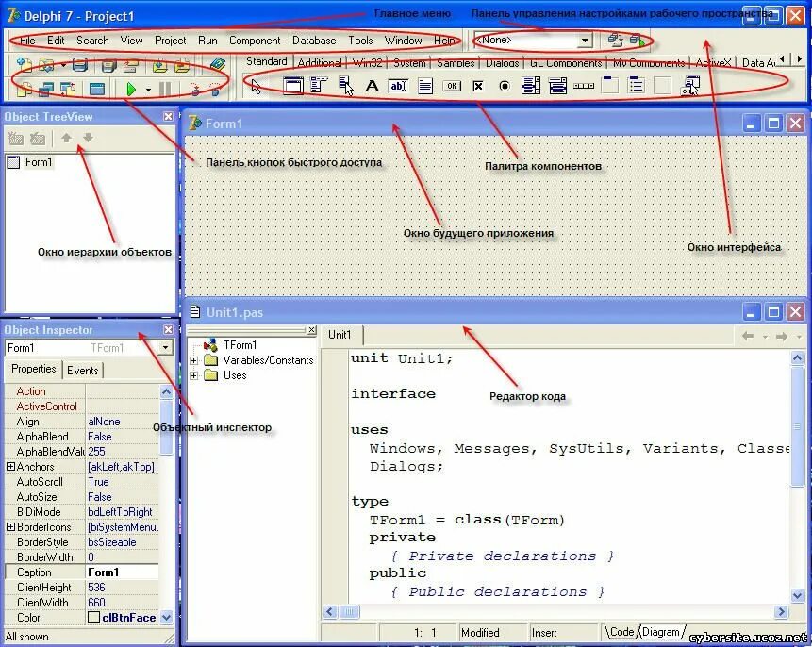Select the arrow pointer in component palette
Screen dimensions: 812x647
pyautogui.click(x=256, y=86)
